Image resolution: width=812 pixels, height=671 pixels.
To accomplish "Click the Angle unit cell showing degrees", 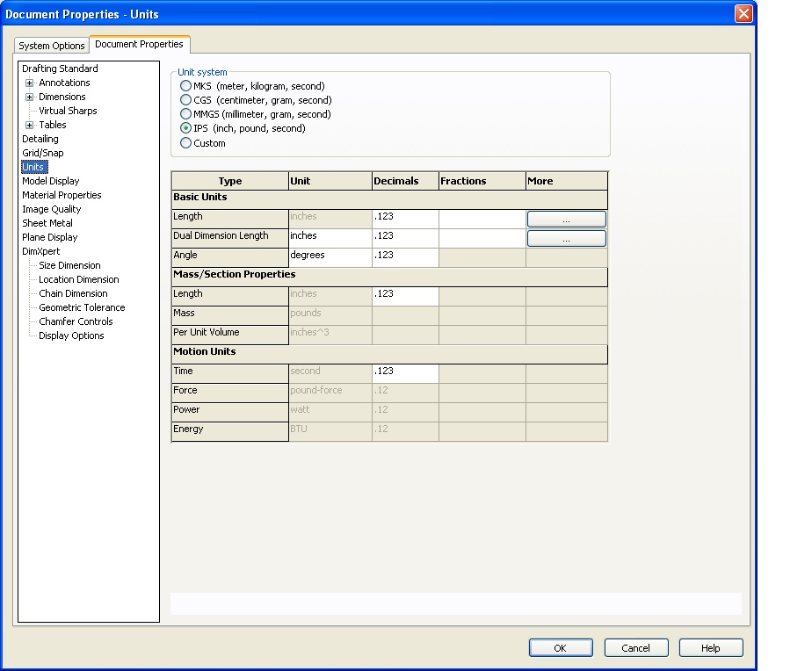I will [x=330, y=257].
